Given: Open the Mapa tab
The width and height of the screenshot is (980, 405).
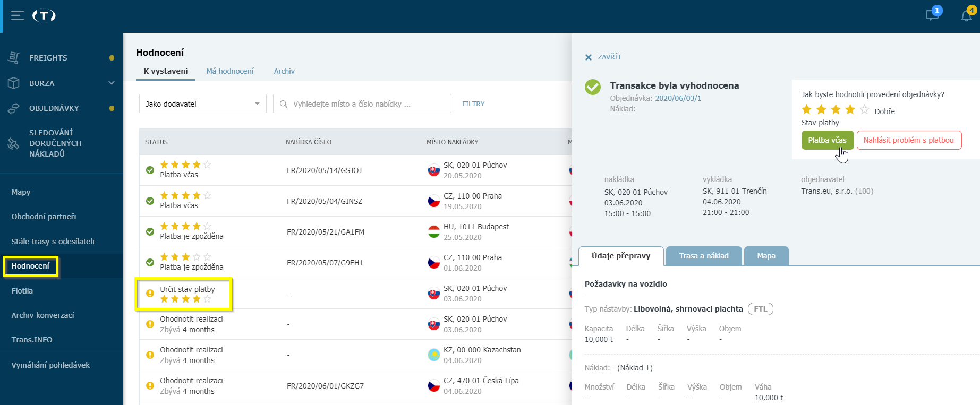Looking at the screenshot, I should pos(766,256).
